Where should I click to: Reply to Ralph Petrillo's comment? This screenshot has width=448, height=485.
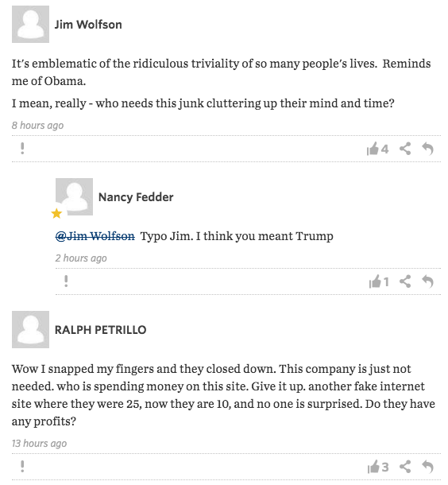click(x=428, y=467)
